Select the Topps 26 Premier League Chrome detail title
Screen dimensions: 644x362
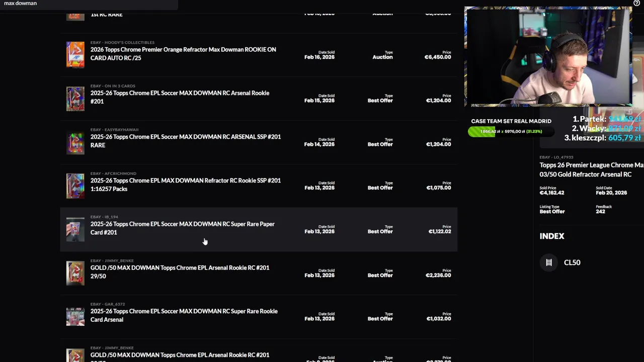click(x=592, y=170)
